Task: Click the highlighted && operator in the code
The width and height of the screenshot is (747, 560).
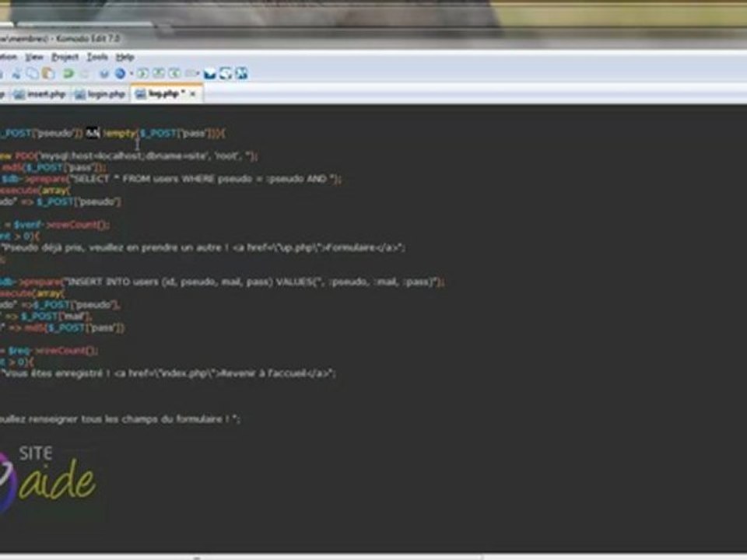Action: coord(93,134)
